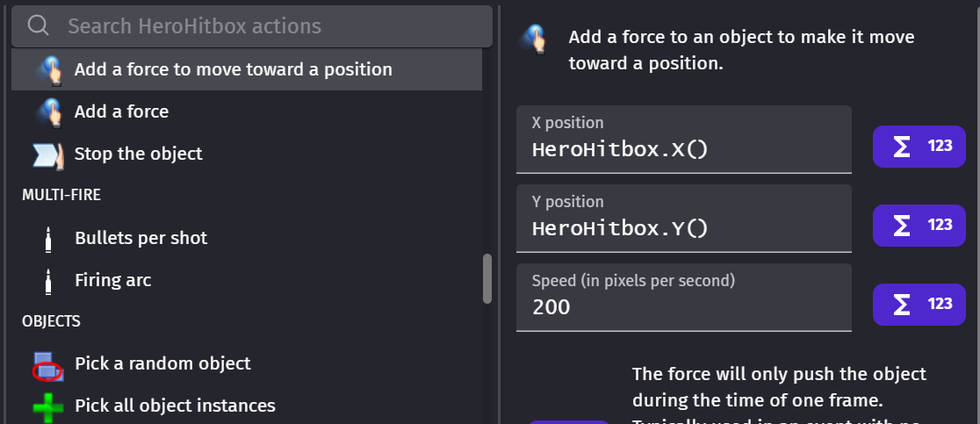Choose the Stop the object action
980x424 pixels.
pos(138,154)
